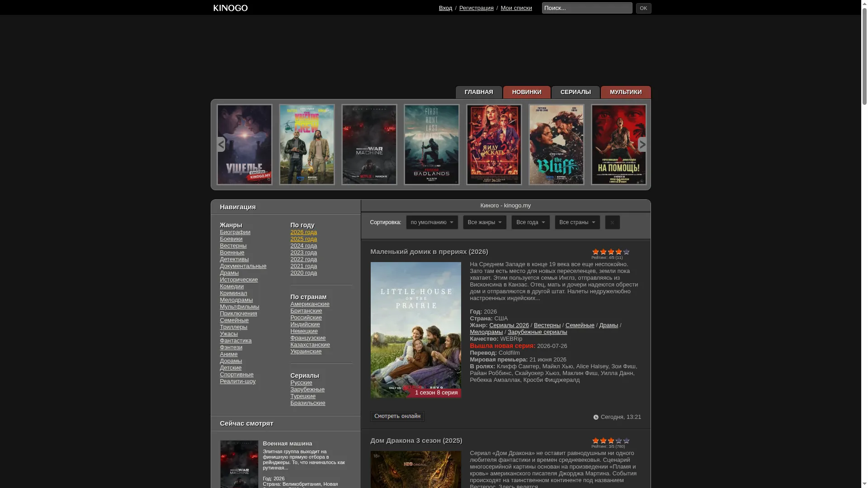The height and width of the screenshot is (488, 868).
Task: Open the Вестерны genre tag in Little House info
Action: 547,325
